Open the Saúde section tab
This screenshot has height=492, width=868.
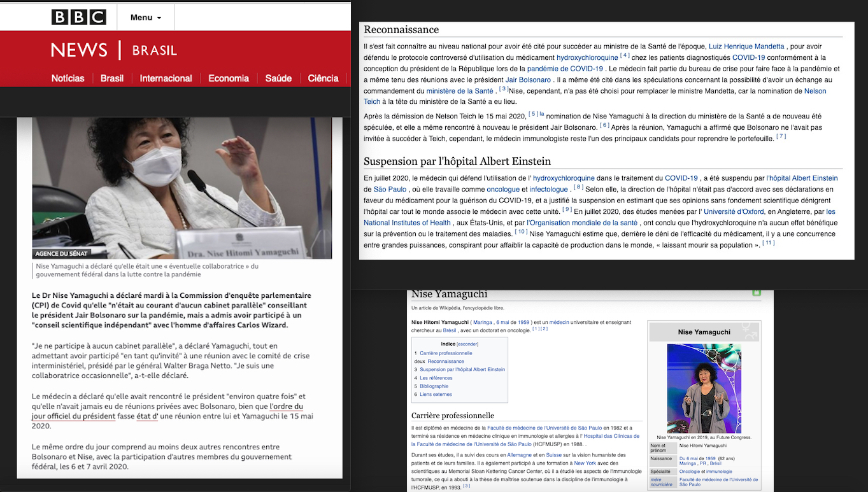(278, 78)
